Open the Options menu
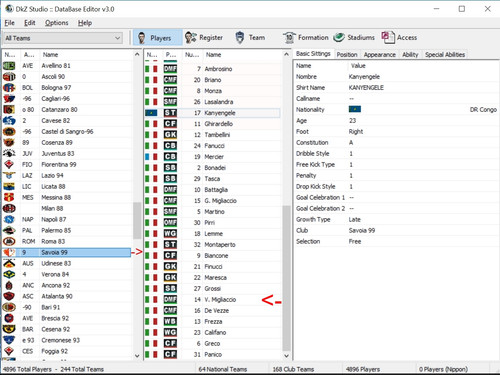 [x=57, y=23]
